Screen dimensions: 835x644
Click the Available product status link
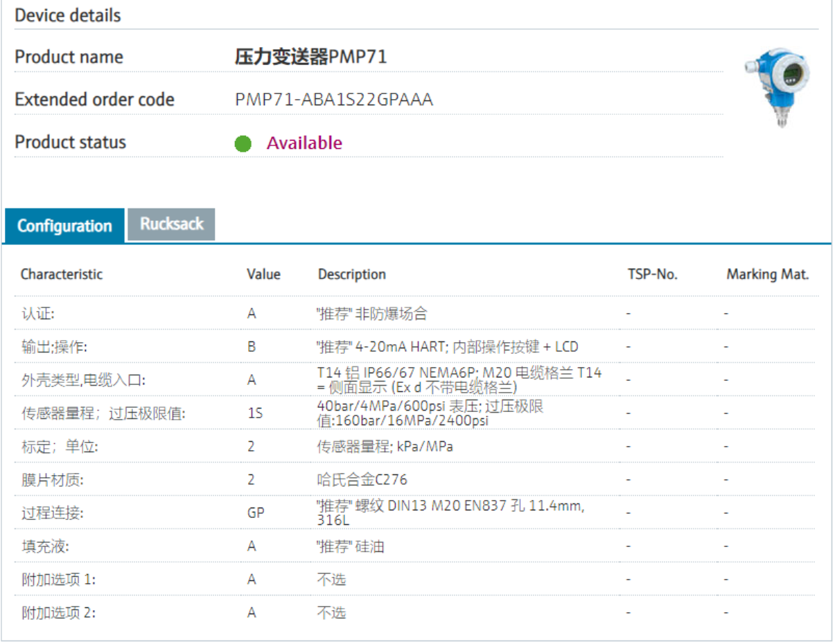click(x=304, y=143)
